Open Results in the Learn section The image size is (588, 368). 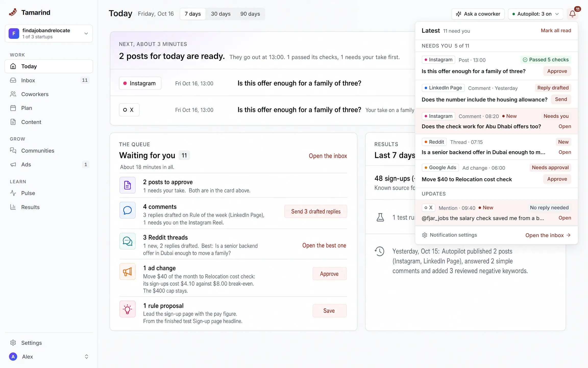(x=49, y=207)
